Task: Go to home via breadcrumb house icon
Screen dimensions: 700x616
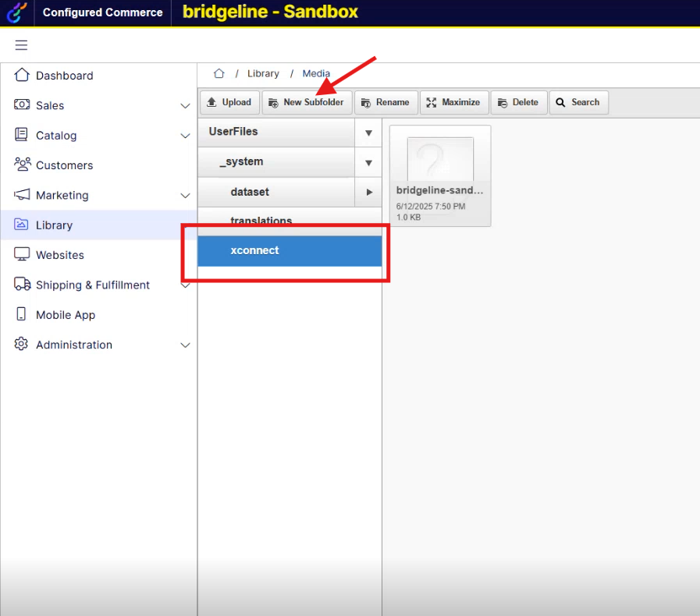Action: coord(219,73)
